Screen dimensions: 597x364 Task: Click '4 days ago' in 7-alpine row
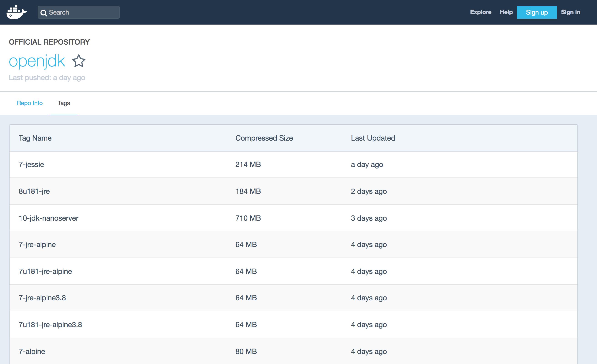369,352
